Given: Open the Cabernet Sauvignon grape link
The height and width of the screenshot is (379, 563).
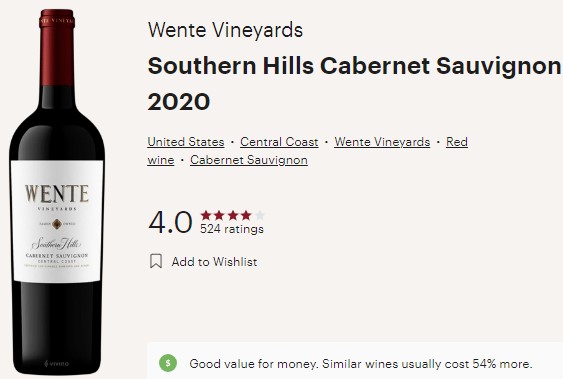Looking at the screenshot, I should click(x=249, y=160).
